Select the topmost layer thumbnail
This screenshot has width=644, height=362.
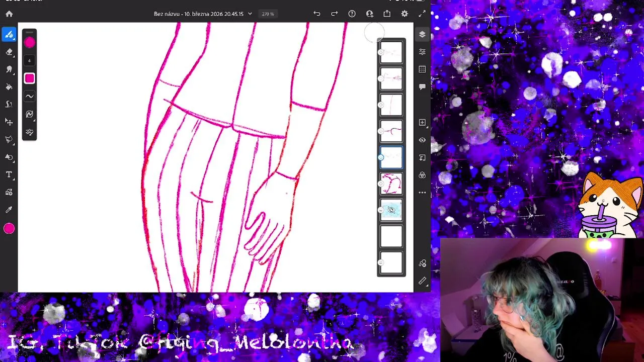click(391, 52)
